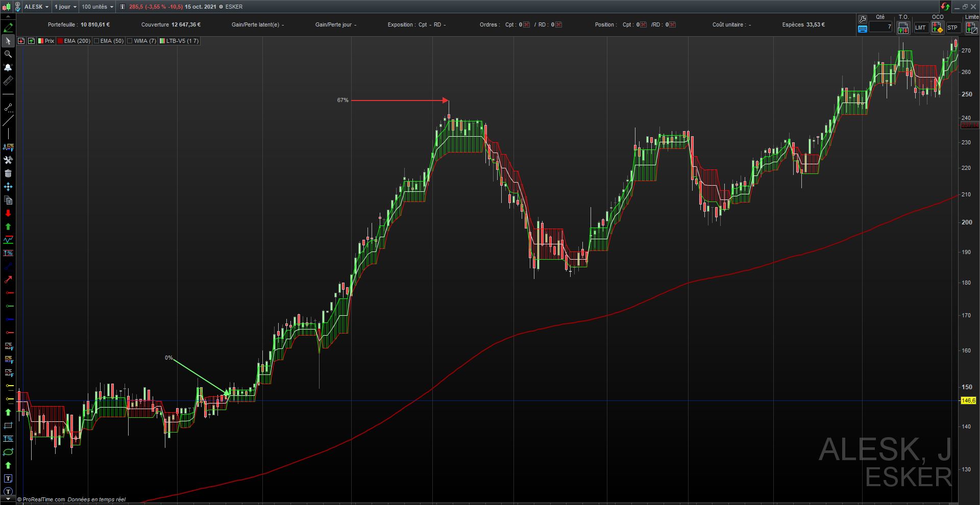This screenshot has width=980, height=505.
Task: Click the copy documents icon
Action: (8, 200)
